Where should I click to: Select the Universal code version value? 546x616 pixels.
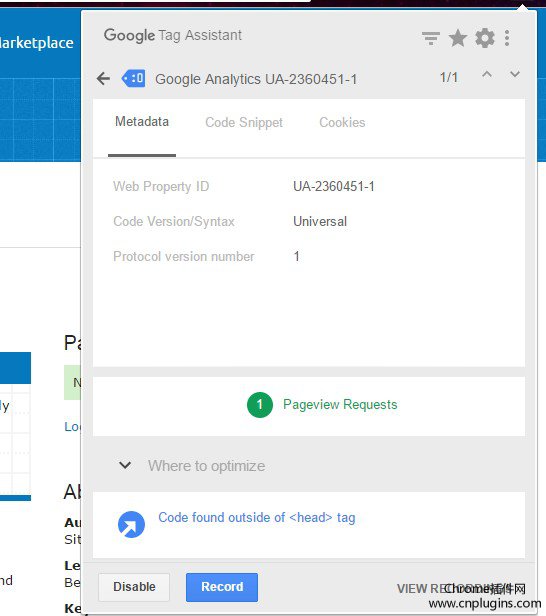click(x=320, y=221)
